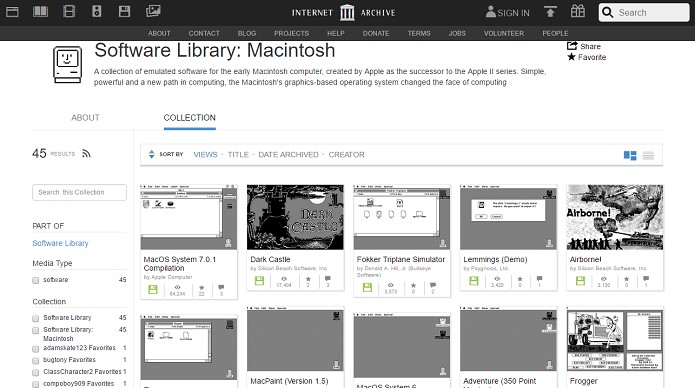This screenshot has width=695, height=388.
Task: Open the MacPaint (Version 1.5) title
Action: [289, 381]
